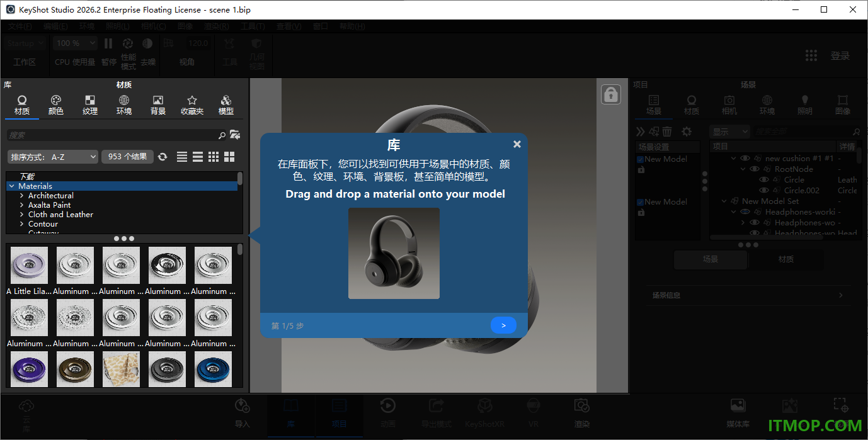The height and width of the screenshot is (440, 868).
Task: Click the import folder icon beside search
Action: pyautogui.click(x=235, y=135)
